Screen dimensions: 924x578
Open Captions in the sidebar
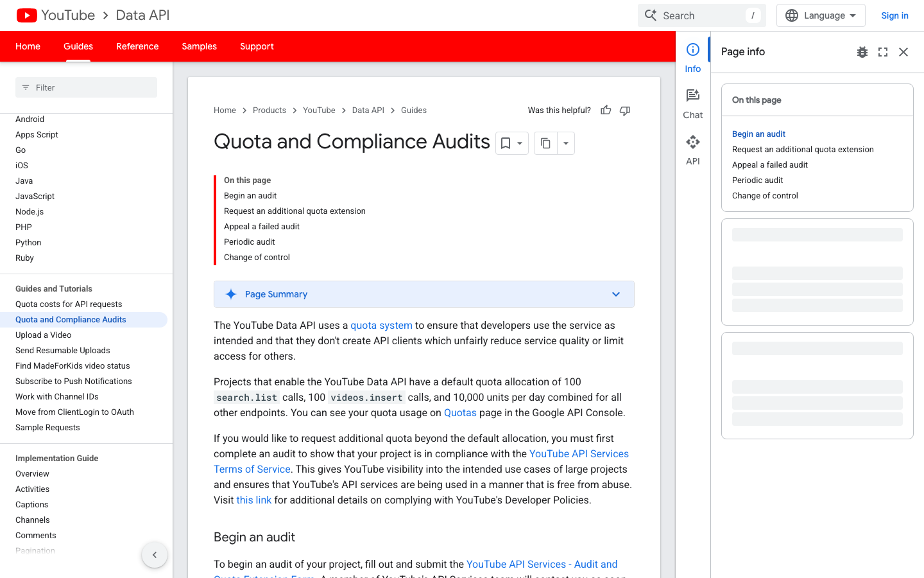31,505
